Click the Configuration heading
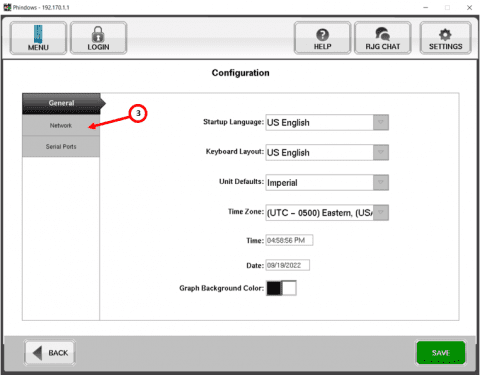Viewport: 480px width, 375px height. (240, 73)
